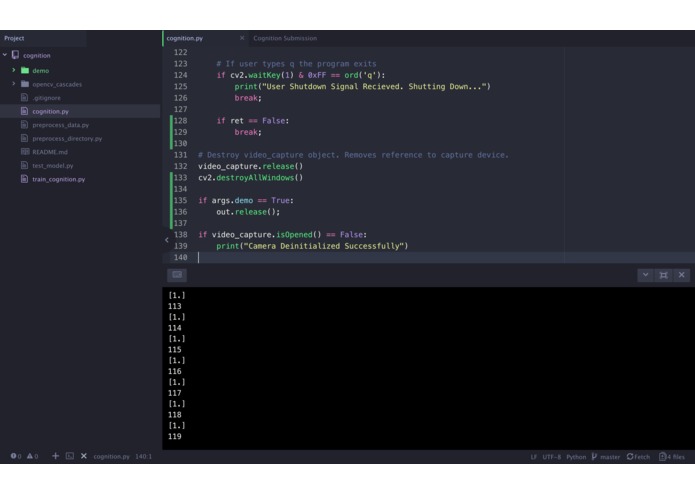The width and height of the screenshot is (695, 494).
Task: Click terminal output line 119
Action: (x=175, y=437)
